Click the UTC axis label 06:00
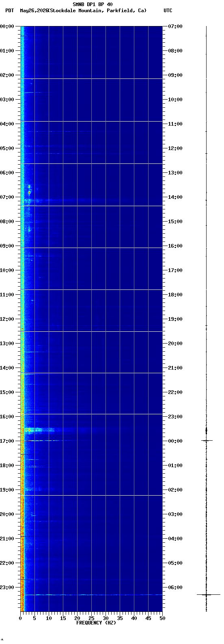Image resolution: width=224 pixels, height=644 pixels. tap(175, 587)
